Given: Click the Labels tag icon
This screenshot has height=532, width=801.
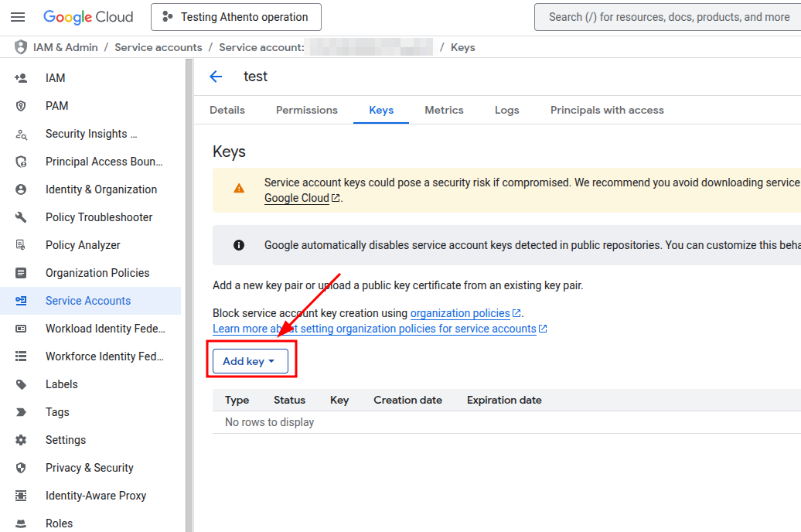Looking at the screenshot, I should (x=21, y=384).
